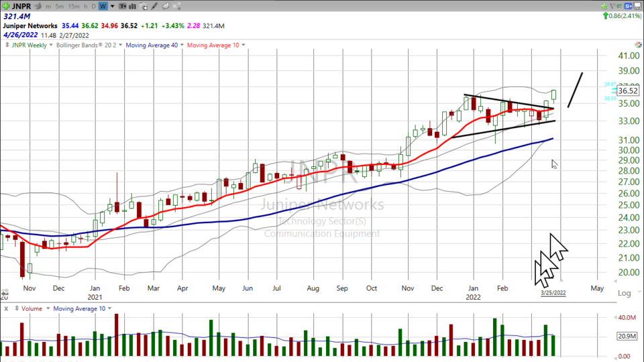The image size is (644, 362).
Task: Click volume pane's Moving Average 10 label
Action: click(79, 308)
